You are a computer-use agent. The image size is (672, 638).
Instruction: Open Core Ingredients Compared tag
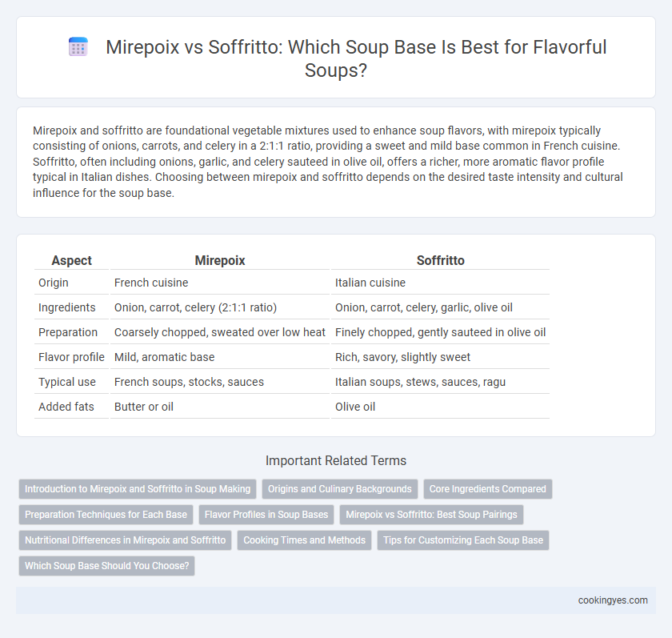(488, 489)
